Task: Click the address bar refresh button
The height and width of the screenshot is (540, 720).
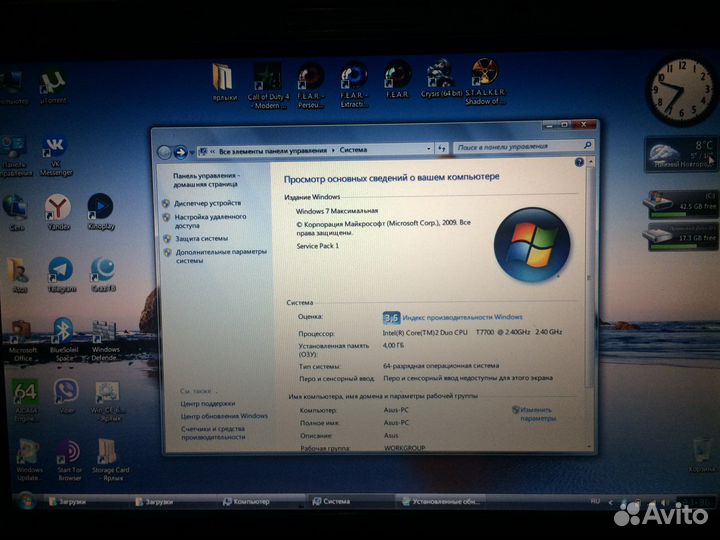Action: pos(442,148)
